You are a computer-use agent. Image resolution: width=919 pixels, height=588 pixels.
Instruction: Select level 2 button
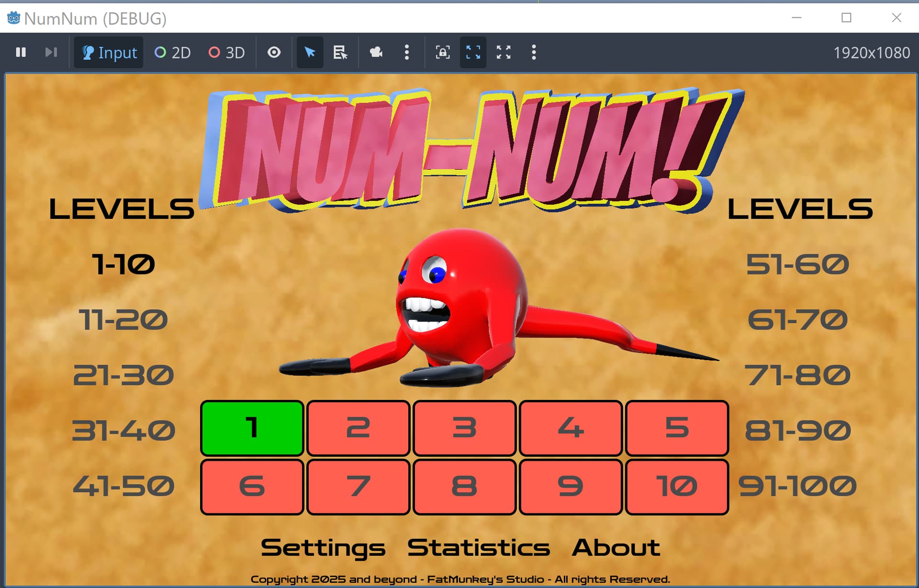[359, 428]
